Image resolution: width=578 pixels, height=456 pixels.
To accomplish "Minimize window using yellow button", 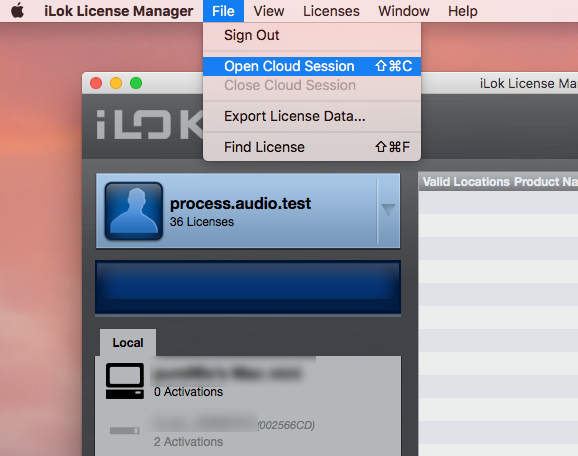I will point(116,83).
